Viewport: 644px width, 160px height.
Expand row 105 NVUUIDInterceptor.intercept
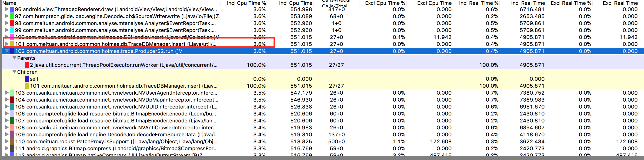pyautogui.click(x=7, y=107)
